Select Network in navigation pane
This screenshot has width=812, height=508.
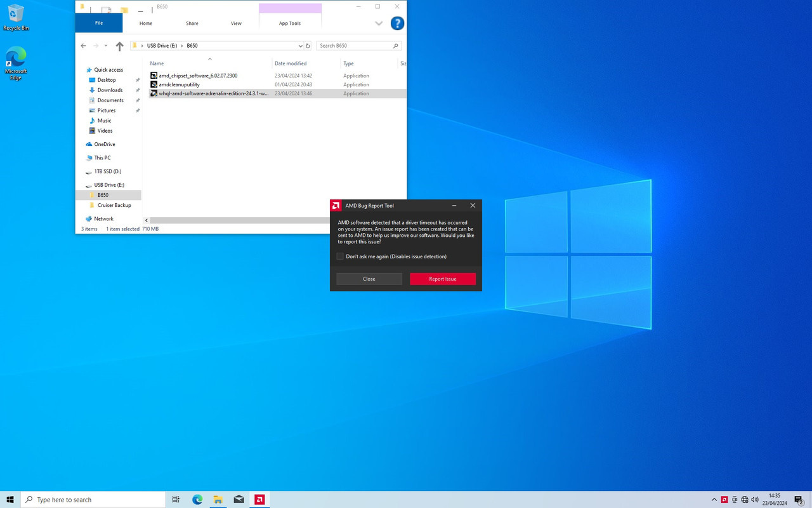coord(103,218)
